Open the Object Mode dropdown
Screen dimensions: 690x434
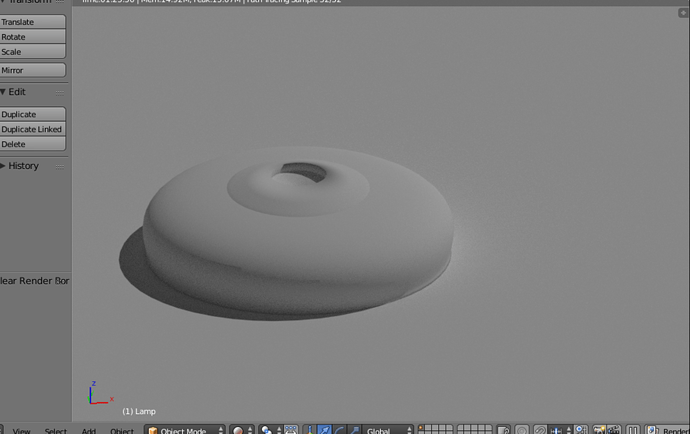coord(185,430)
